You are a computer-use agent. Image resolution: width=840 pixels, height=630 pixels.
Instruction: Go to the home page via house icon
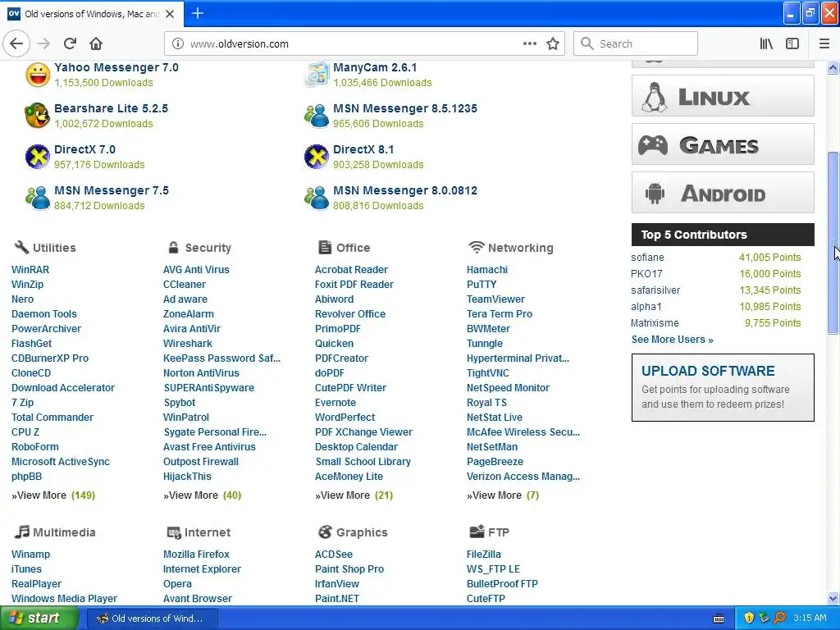[96, 43]
